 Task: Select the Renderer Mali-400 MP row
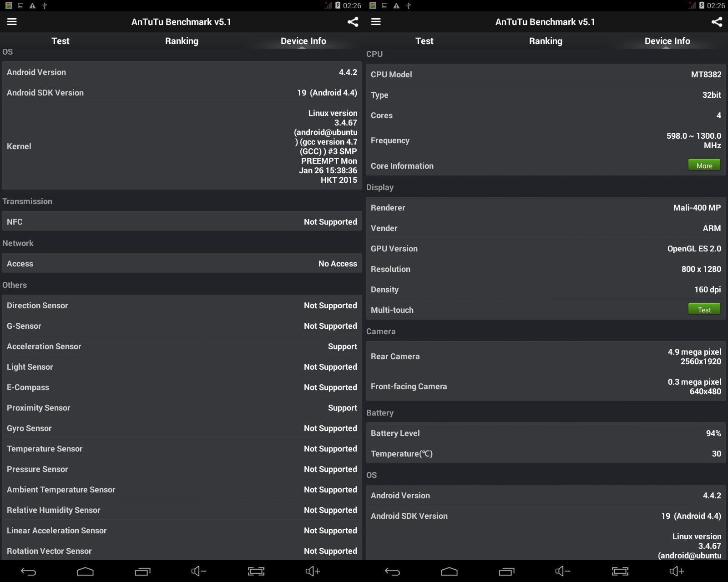[546, 207]
